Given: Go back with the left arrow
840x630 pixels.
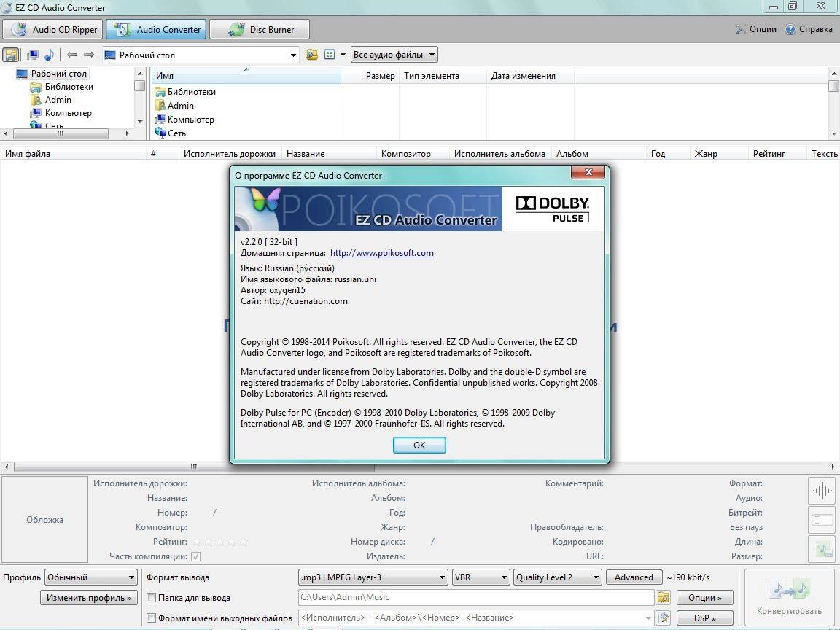Looking at the screenshot, I should tap(72, 55).
